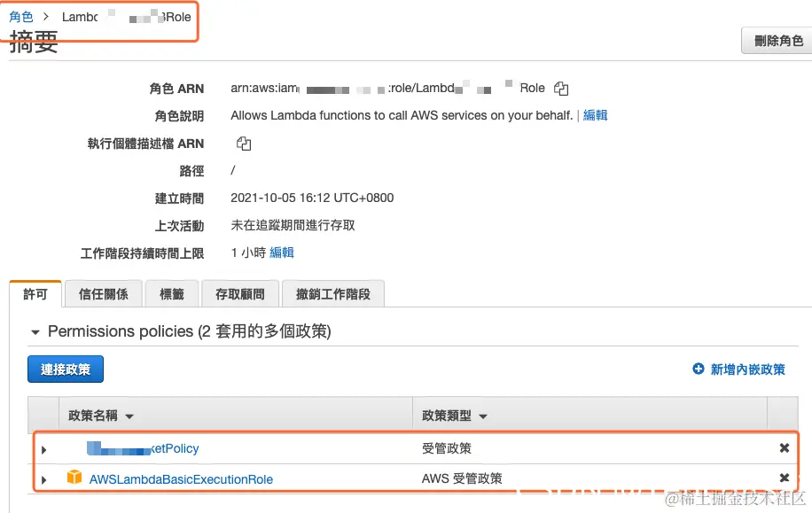Image resolution: width=812 pixels, height=513 pixels.
Task: Click the plus icon beside 新增內嵌政策
Action: tap(698, 369)
